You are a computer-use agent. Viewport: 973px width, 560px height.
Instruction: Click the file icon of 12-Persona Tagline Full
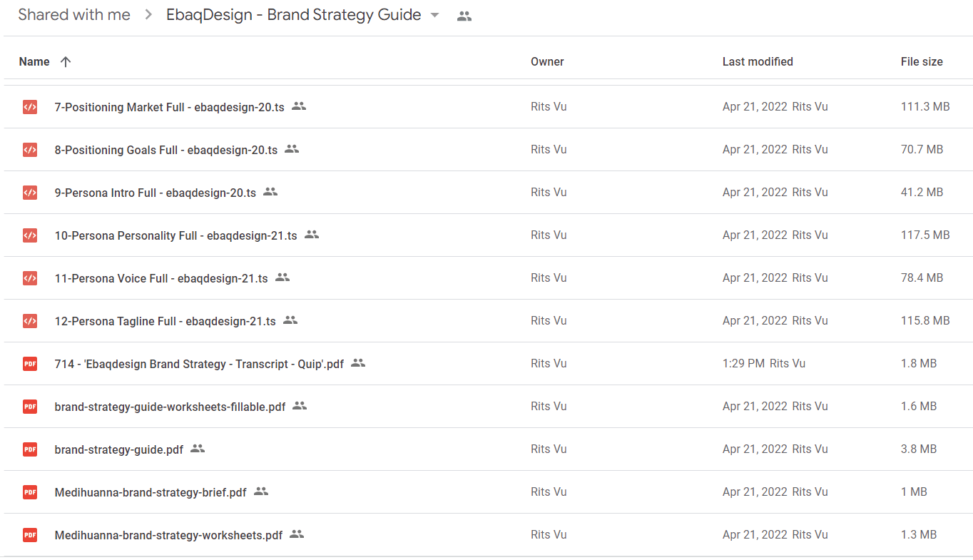point(29,321)
